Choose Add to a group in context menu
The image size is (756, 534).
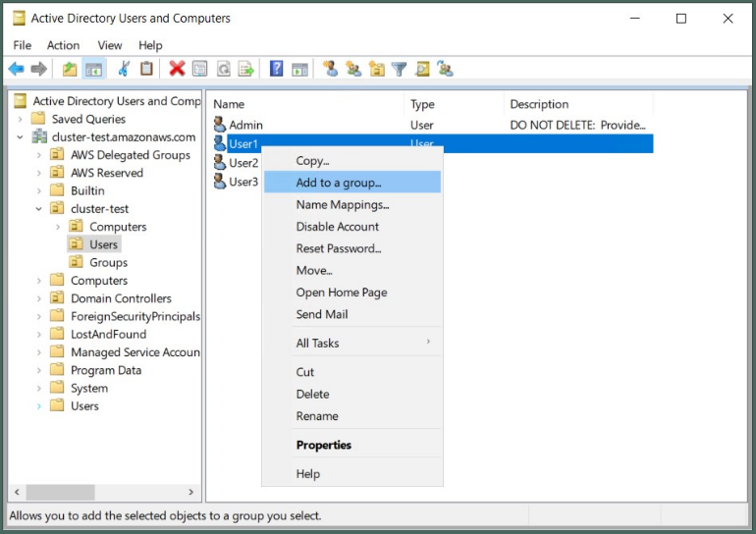pyautogui.click(x=352, y=183)
